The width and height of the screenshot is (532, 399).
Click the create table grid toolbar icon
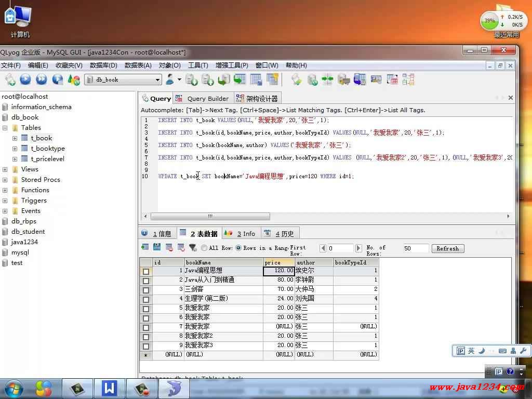click(x=256, y=79)
